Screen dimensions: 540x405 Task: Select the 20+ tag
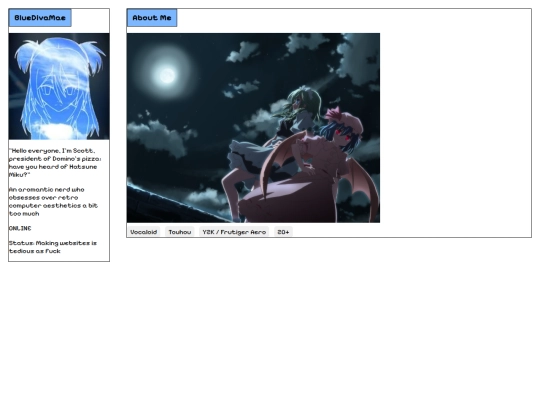click(x=283, y=232)
